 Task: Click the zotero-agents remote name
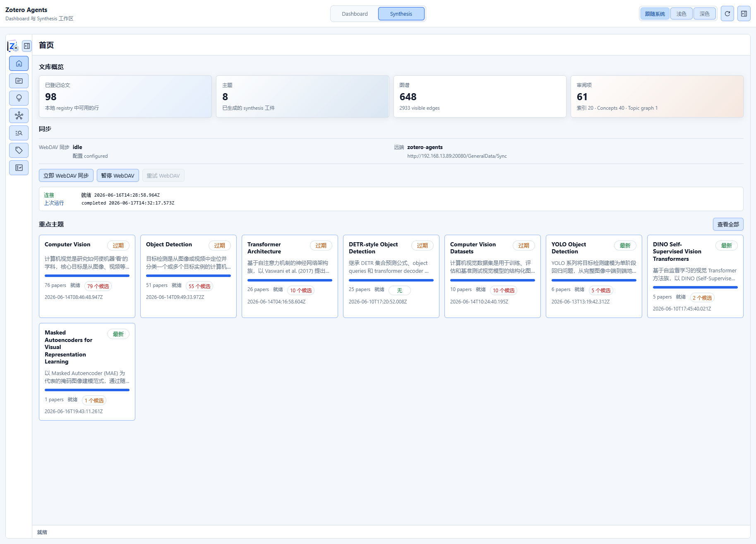(x=425, y=147)
